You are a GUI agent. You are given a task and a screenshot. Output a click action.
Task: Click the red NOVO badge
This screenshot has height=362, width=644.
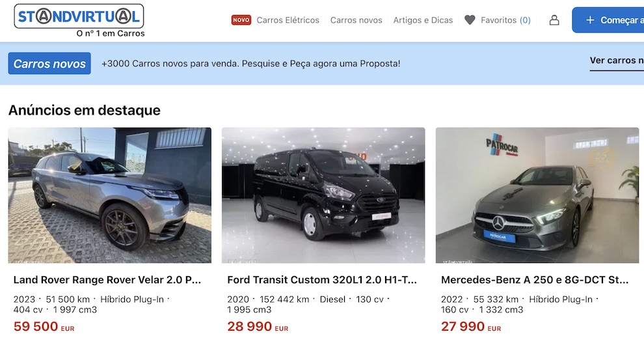click(x=241, y=20)
